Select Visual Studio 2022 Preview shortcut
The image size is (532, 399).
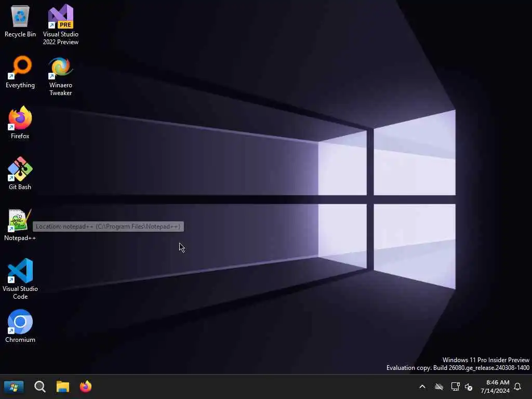[61, 25]
